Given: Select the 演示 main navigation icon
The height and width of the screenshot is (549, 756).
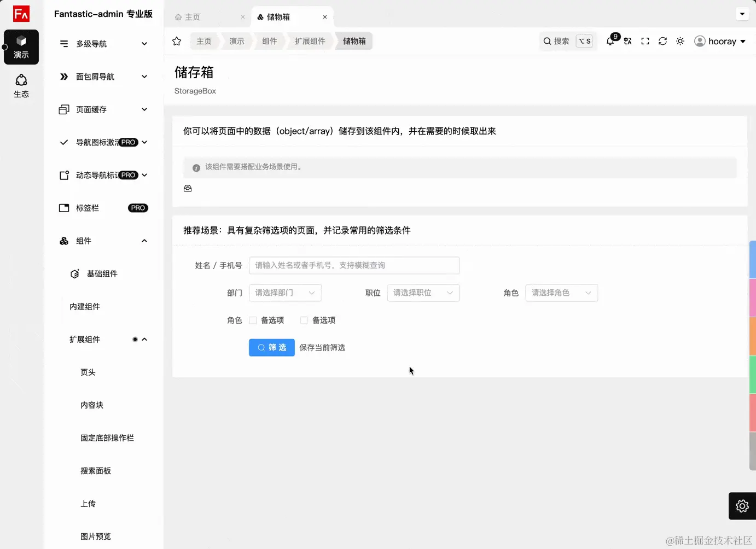Looking at the screenshot, I should 21,47.
